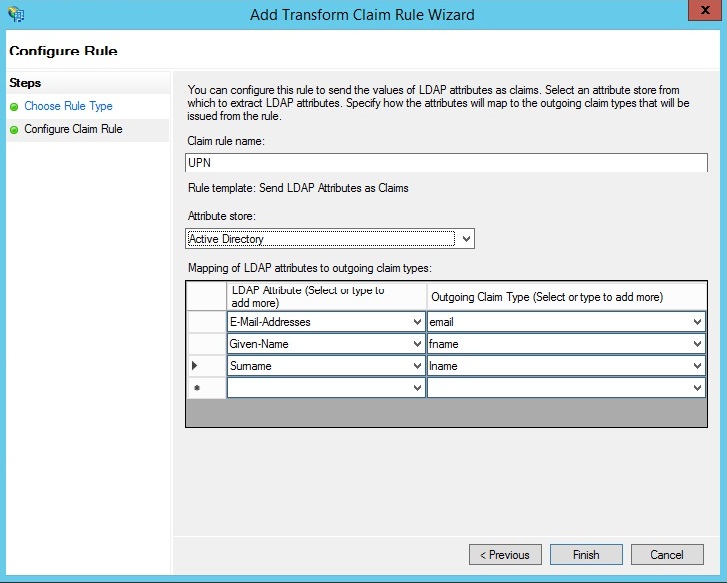Expand the email outgoing claim type dropdown

697,322
